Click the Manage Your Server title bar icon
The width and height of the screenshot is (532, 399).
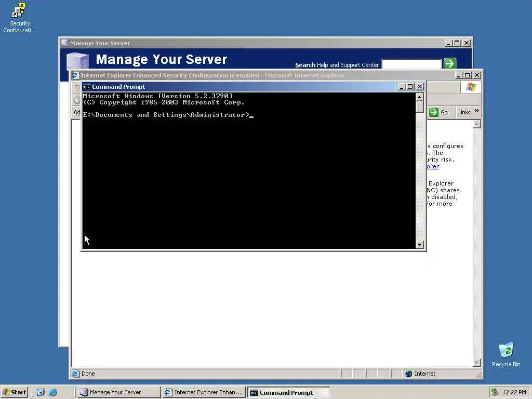point(65,43)
